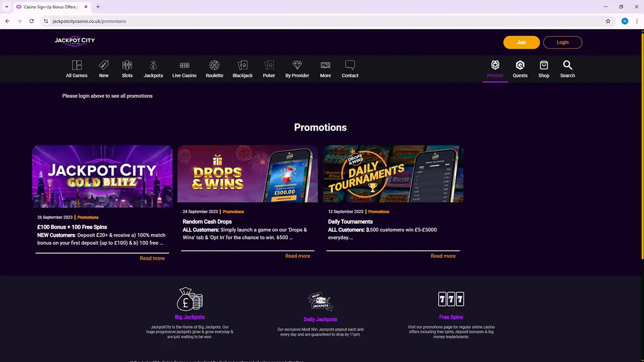Click the Login button
Image resolution: width=644 pixels, height=362 pixels.
[562, 42]
